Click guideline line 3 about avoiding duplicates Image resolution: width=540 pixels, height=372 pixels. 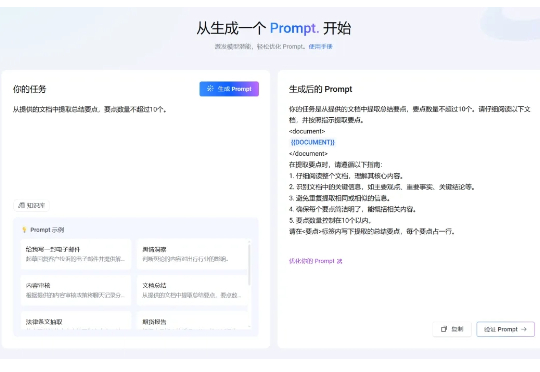pyautogui.click(x=340, y=198)
